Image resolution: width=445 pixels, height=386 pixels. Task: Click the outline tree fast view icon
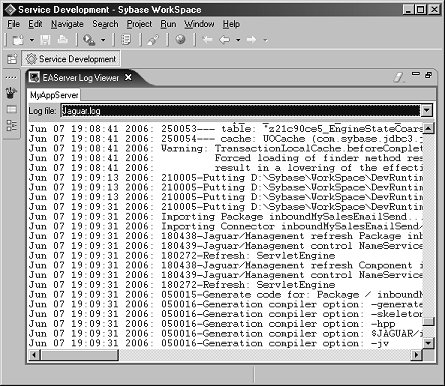point(11,126)
